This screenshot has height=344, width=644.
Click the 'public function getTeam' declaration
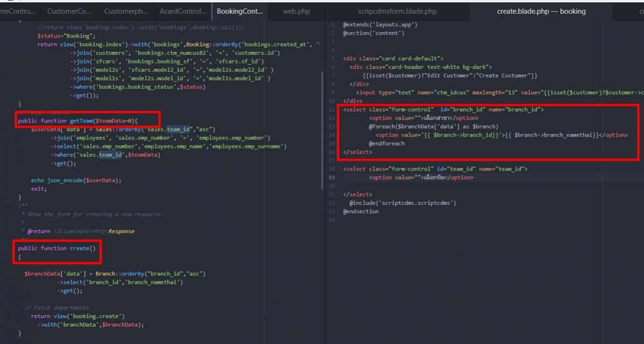pos(78,121)
